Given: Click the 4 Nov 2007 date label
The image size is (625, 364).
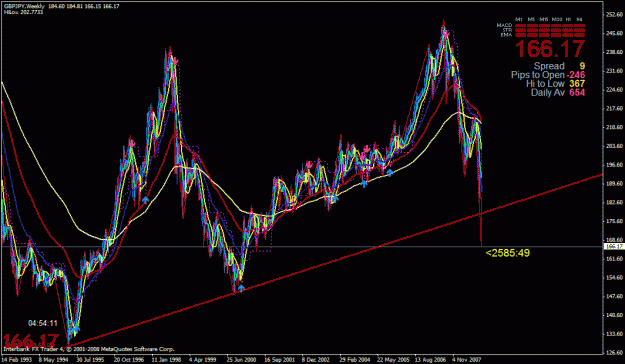Looking at the screenshot, I should click(466, 359).
